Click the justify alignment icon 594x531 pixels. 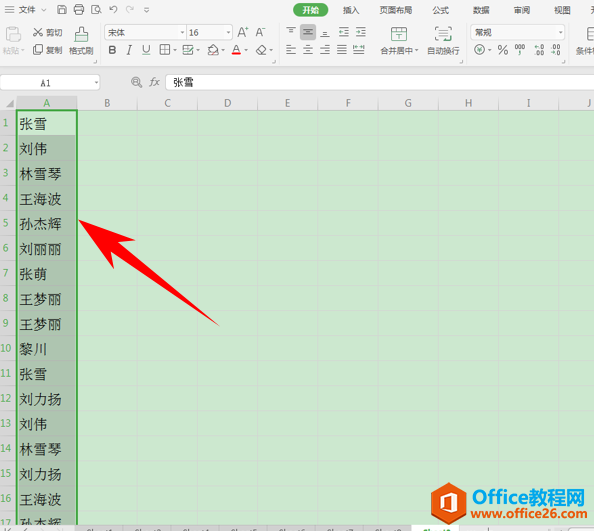click(342, 50)
